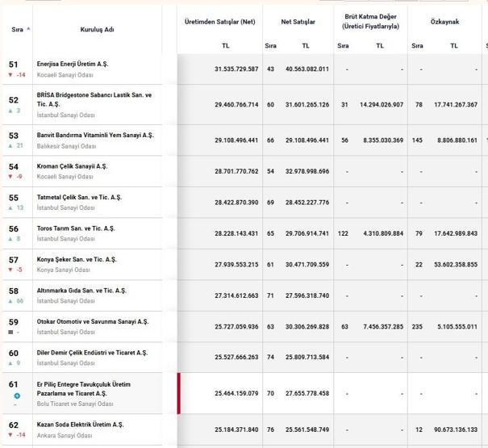Screen dimensions: 488x448
Task: Click gross value added 4.310.809.884
Action: click(383, 233)
